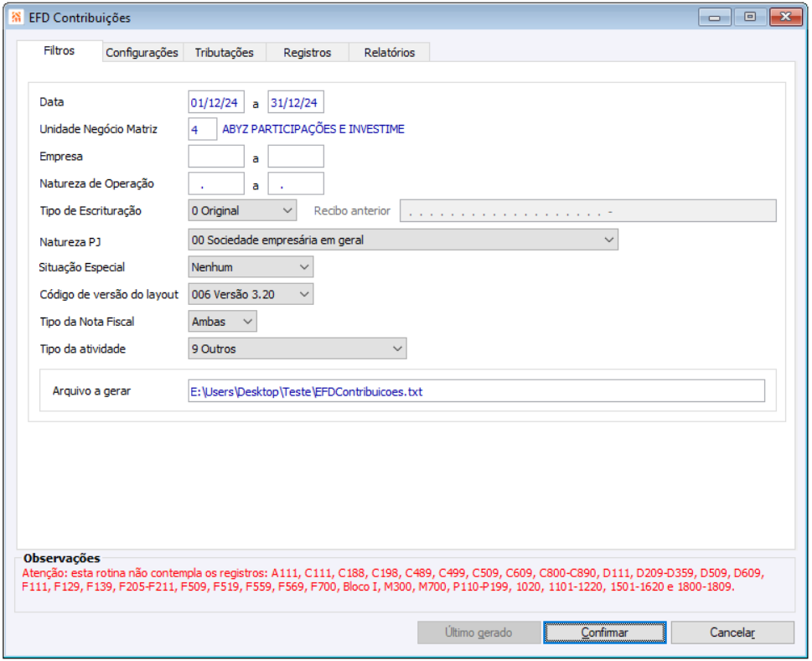Open the Tipo da Nota Fiscal dropdown
The height and width of the screenshot is (661, 812).
pos(222,322)
